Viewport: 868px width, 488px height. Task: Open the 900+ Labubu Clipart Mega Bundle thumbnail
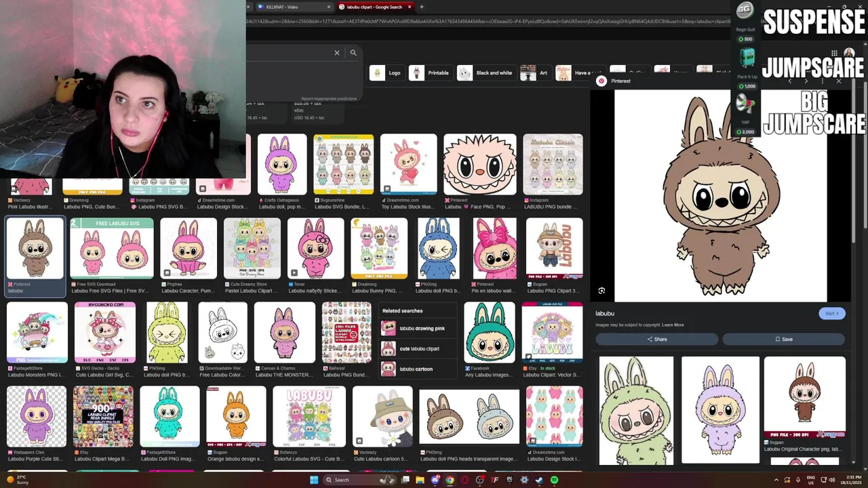coord(103,417)
